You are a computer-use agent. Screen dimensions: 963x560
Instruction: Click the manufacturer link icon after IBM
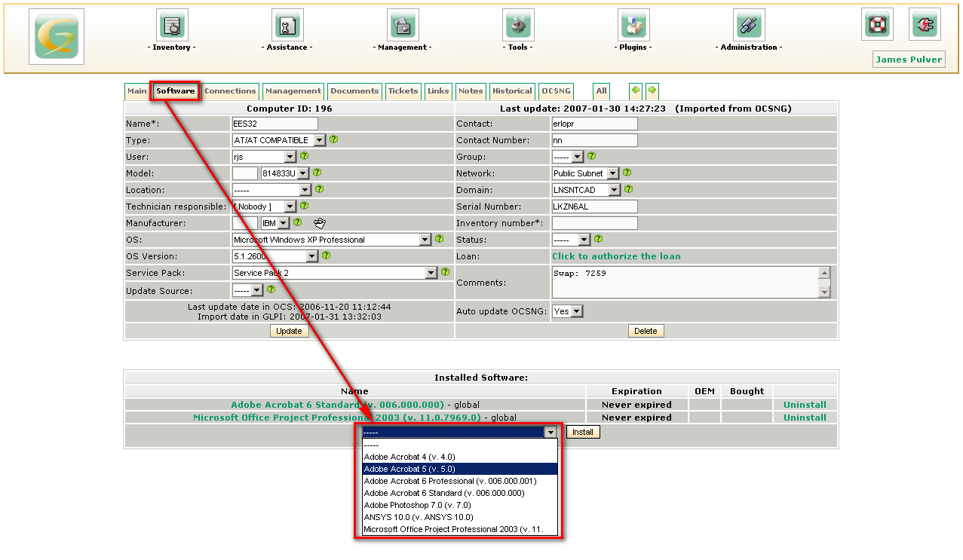[320, 222]
